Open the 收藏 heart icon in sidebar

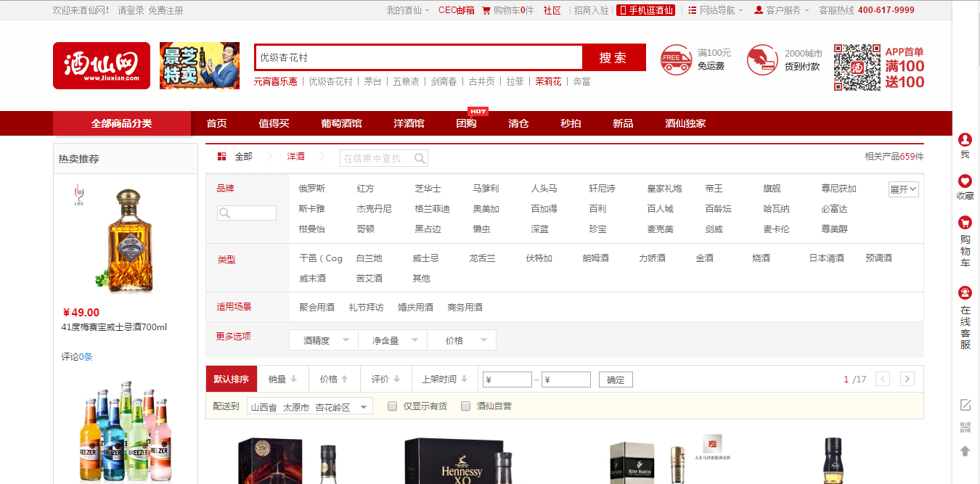965,181
